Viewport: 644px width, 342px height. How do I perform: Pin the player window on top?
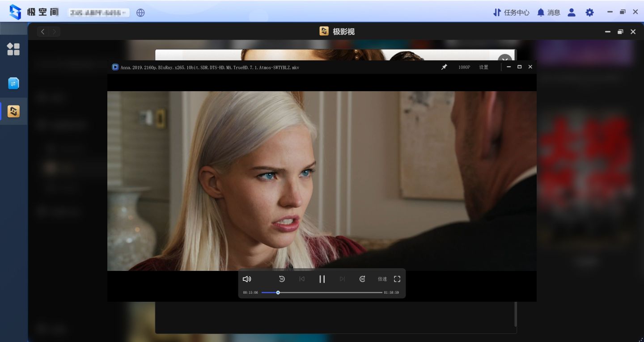(x=444, y=67)
